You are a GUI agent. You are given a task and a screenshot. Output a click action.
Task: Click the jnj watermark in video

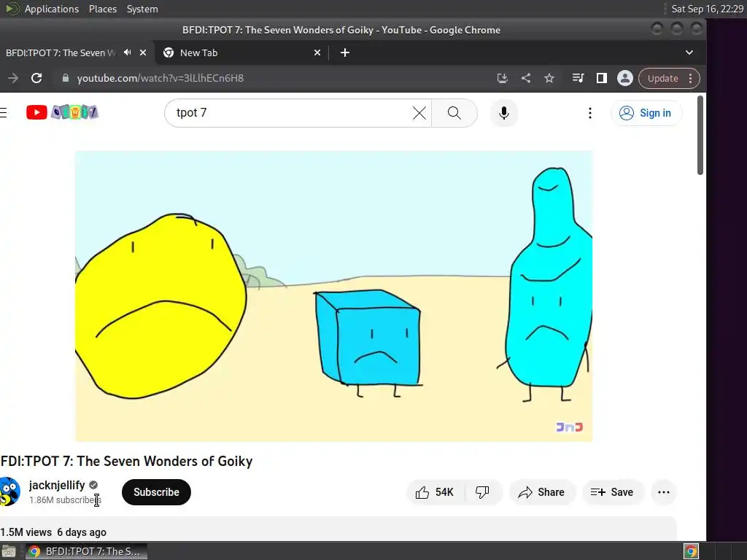pos(569,427)
